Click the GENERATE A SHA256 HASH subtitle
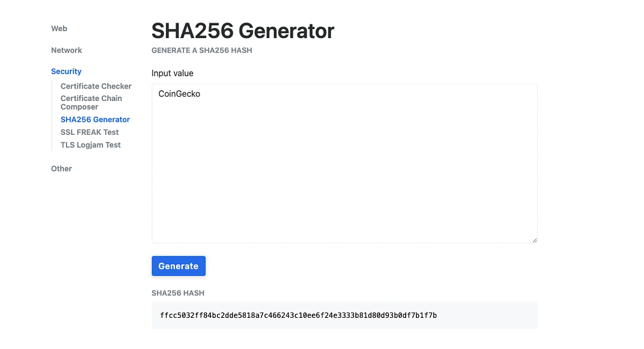The image size is (644, 349). click(201, 50)
